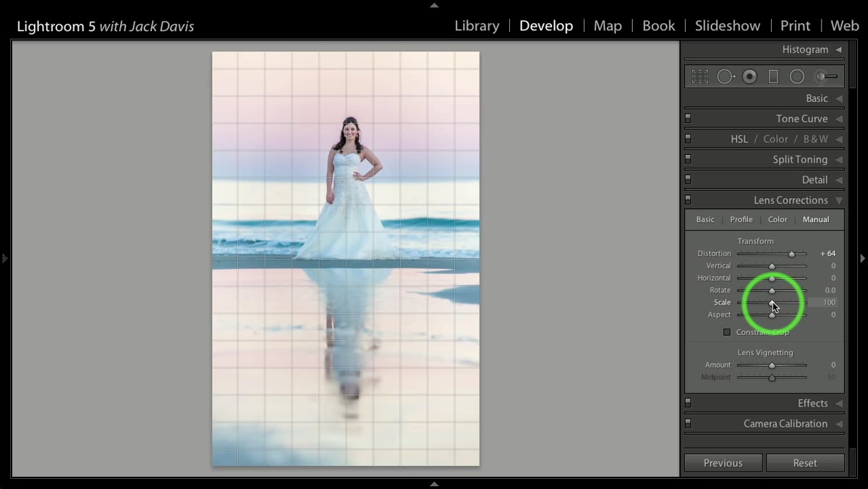
Task: Toggle Lens Corrections panel on/off switch
Action: pos(688,200)
